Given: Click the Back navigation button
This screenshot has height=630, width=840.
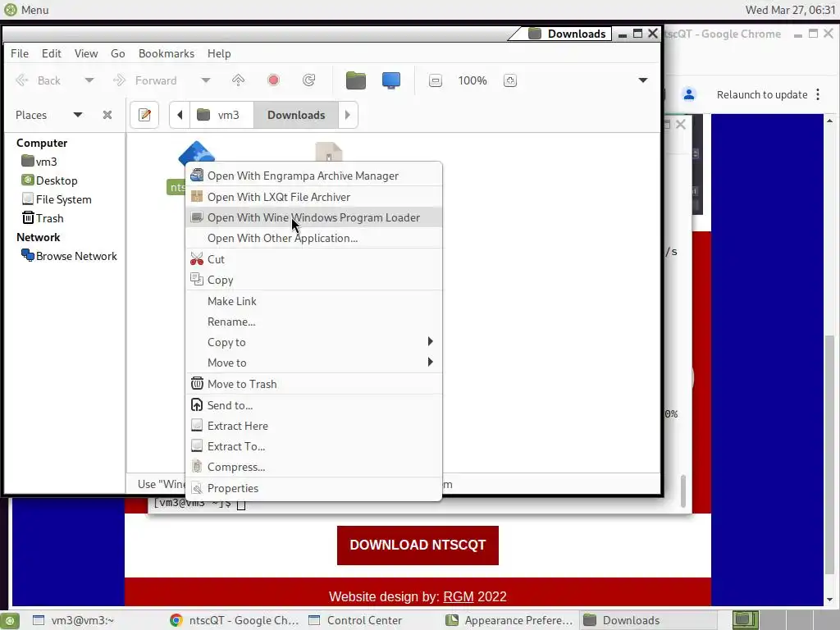Looking at the screenshot, I should click(x=39, y=80).
